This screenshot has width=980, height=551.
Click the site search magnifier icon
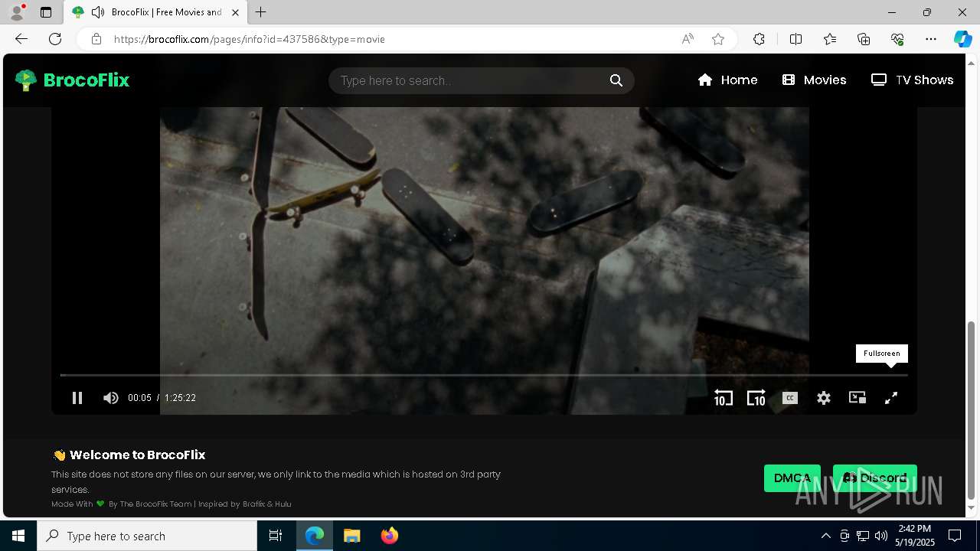point(616,80)
